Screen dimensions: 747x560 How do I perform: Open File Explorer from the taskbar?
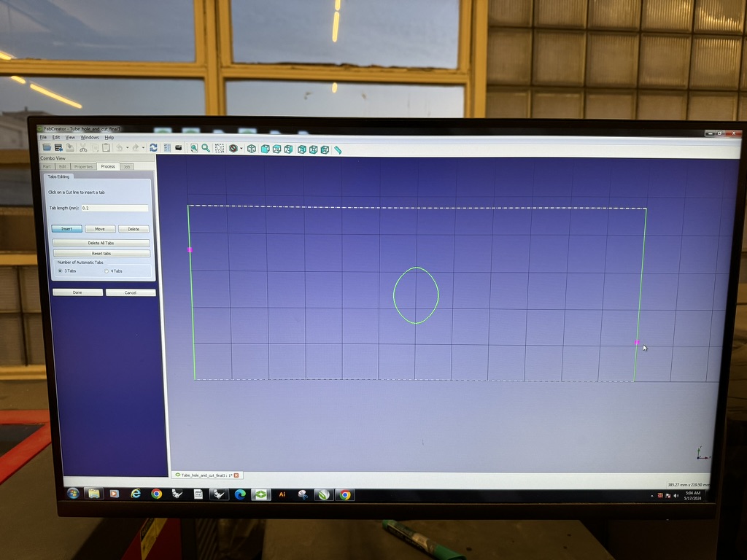coord(94,494)
